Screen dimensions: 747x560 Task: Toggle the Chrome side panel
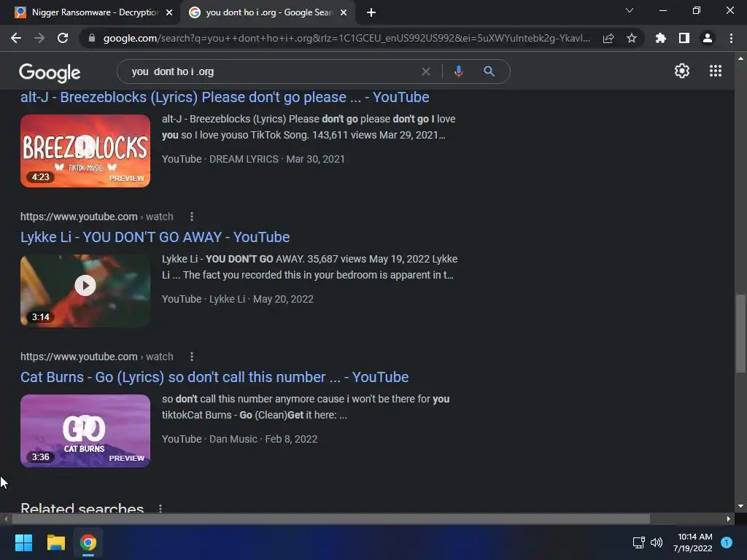tap(684, 38)
